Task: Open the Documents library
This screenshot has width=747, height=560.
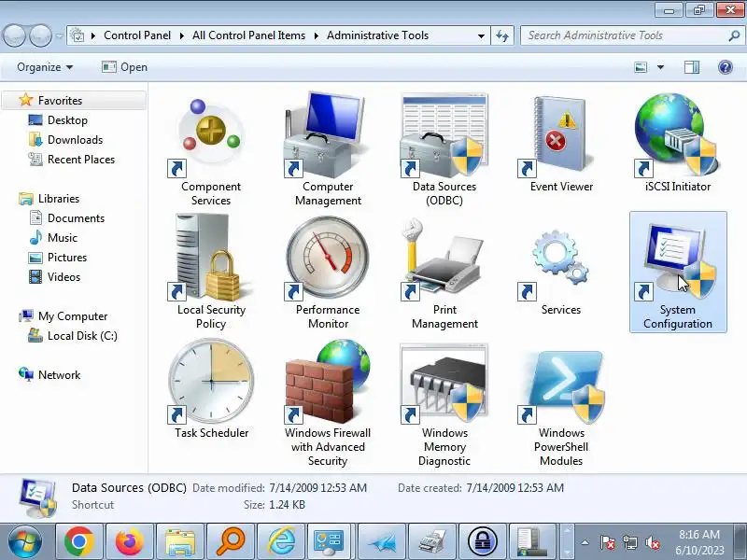Action: [x=76, y=218]
